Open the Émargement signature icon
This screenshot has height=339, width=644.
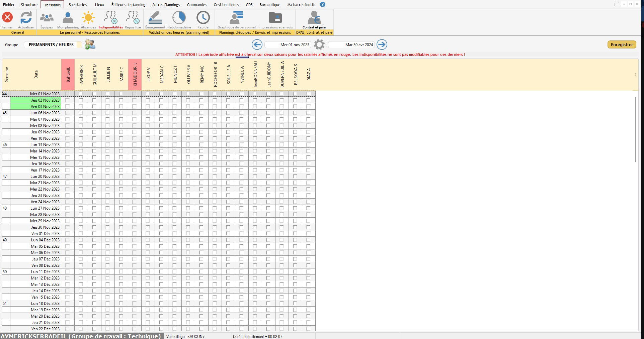155,17
